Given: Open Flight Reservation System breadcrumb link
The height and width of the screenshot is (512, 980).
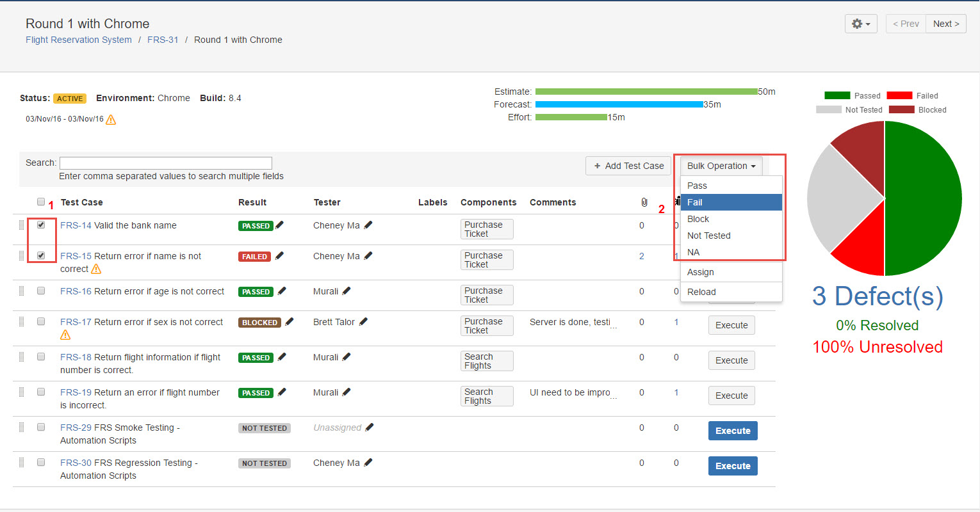Looking at the screenshot, I should click(79, 40).
